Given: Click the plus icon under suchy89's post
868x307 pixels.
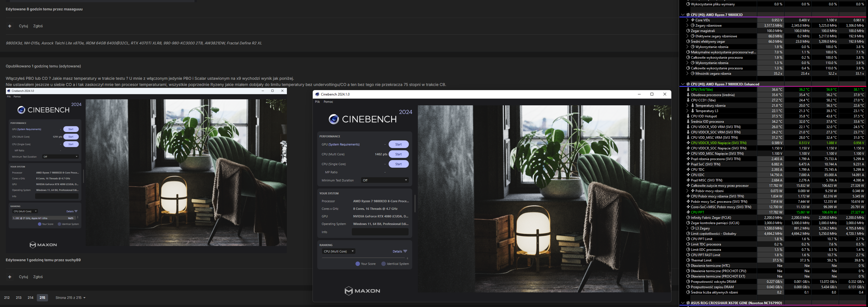Looking at the screenshot, I should click(x=10, y=277).
